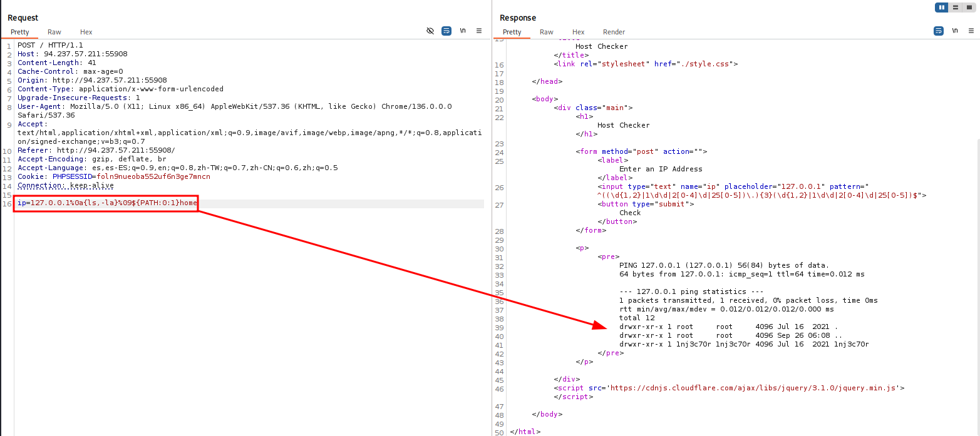980x436 pixels.
Task: Click the 'Referer' header line
Action: pos(96,150)
